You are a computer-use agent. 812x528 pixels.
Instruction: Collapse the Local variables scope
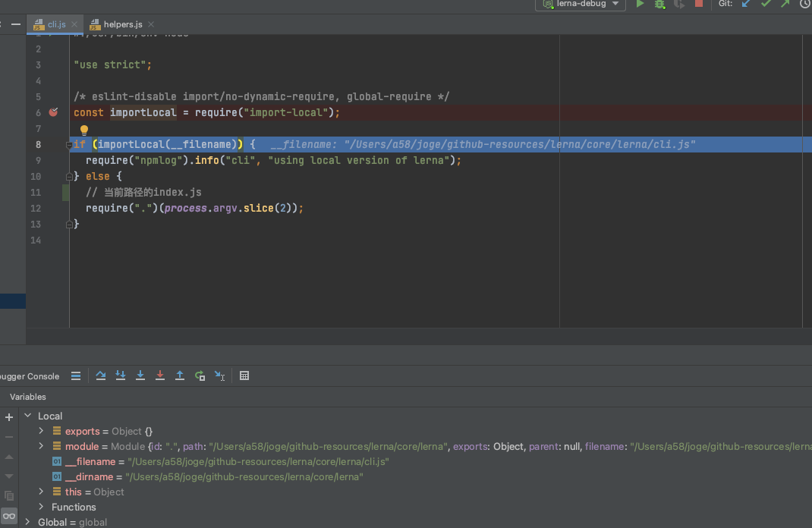pos(28,416)
